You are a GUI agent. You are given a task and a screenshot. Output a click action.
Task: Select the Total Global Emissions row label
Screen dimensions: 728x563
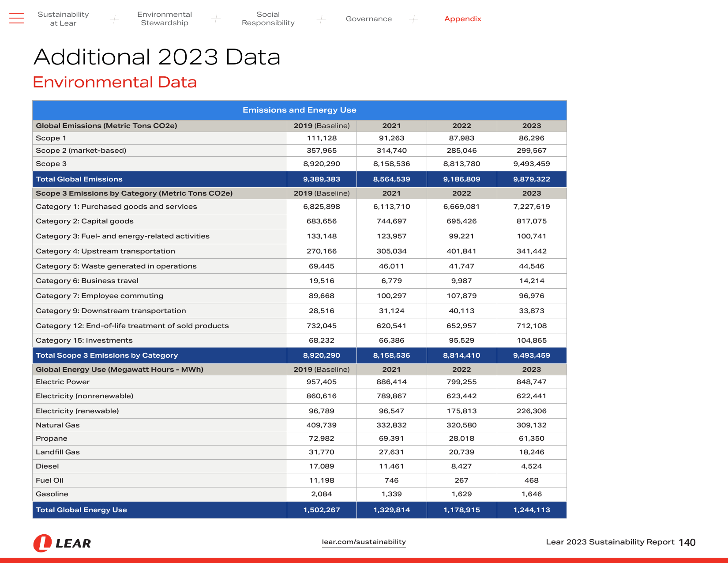79,179
